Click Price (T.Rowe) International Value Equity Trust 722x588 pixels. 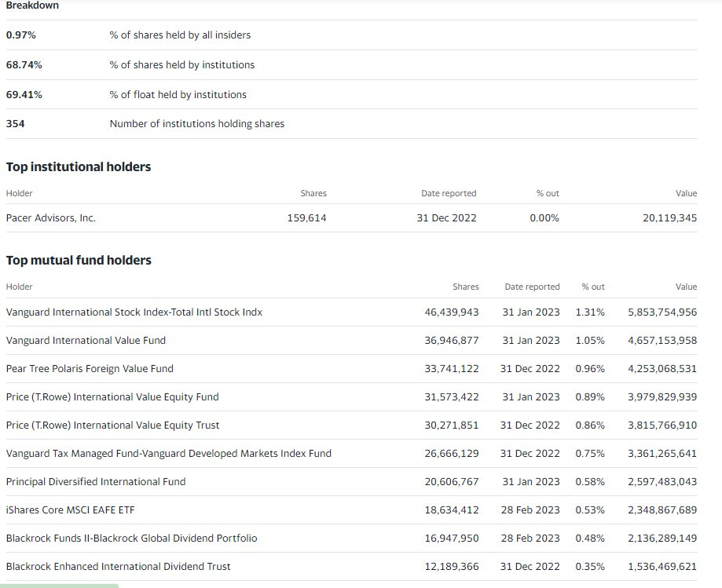[113, 425]
